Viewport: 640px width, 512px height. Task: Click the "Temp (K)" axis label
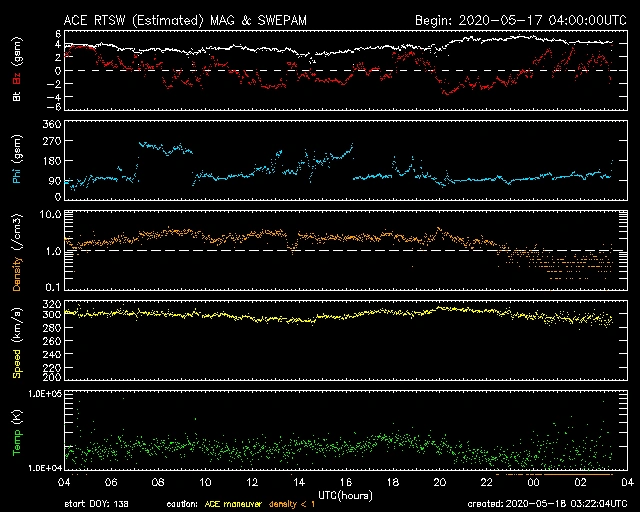(17, 432)
